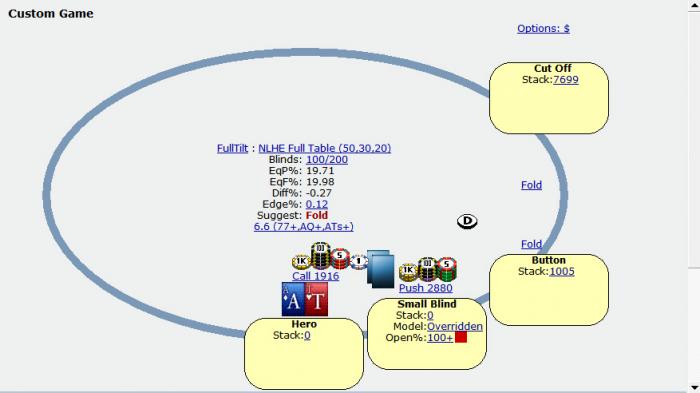Click the Cut Off seat label
The image size is (700, 393).
click(553, 68)
